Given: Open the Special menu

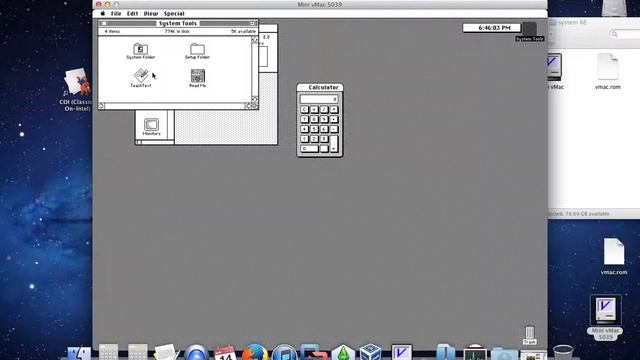Looking at the screenshot, I should 174,13.
